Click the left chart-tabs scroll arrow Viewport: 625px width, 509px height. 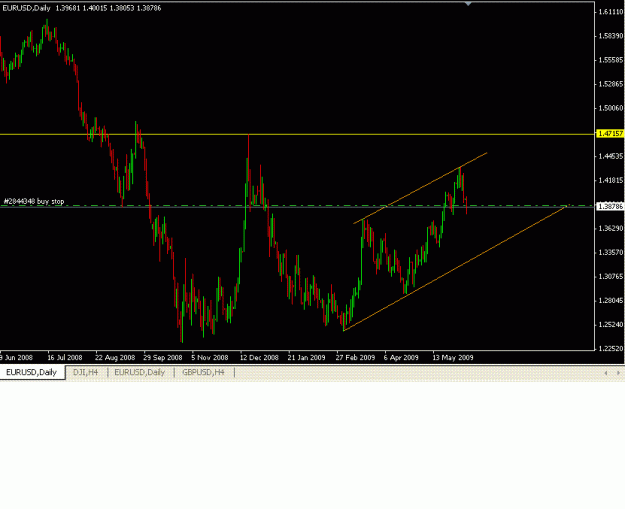[x=606, y=373]
